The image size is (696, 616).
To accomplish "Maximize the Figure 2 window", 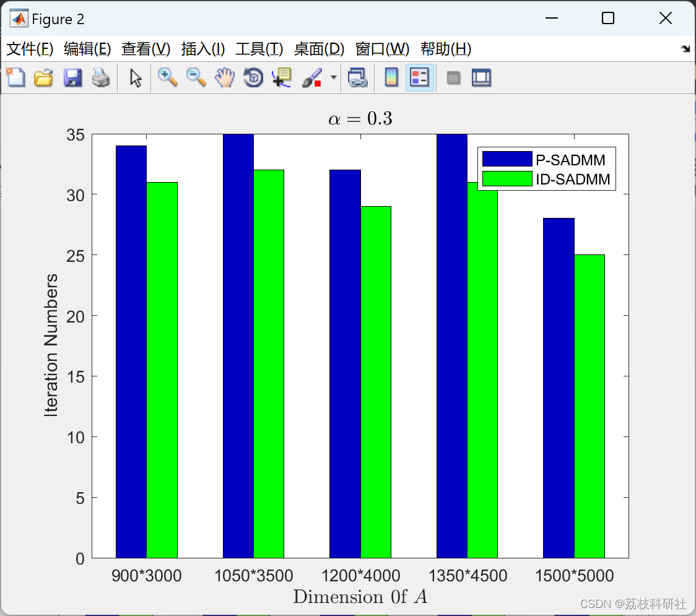I will [608, 18].
